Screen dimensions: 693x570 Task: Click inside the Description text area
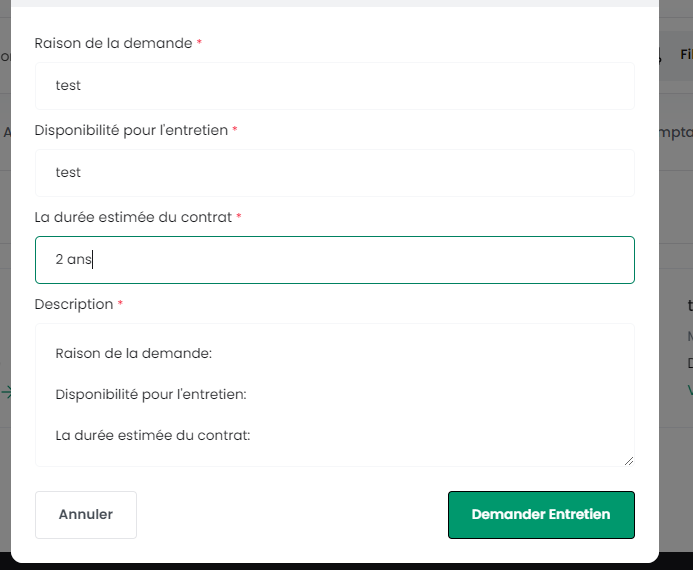[x=335, y=395]
